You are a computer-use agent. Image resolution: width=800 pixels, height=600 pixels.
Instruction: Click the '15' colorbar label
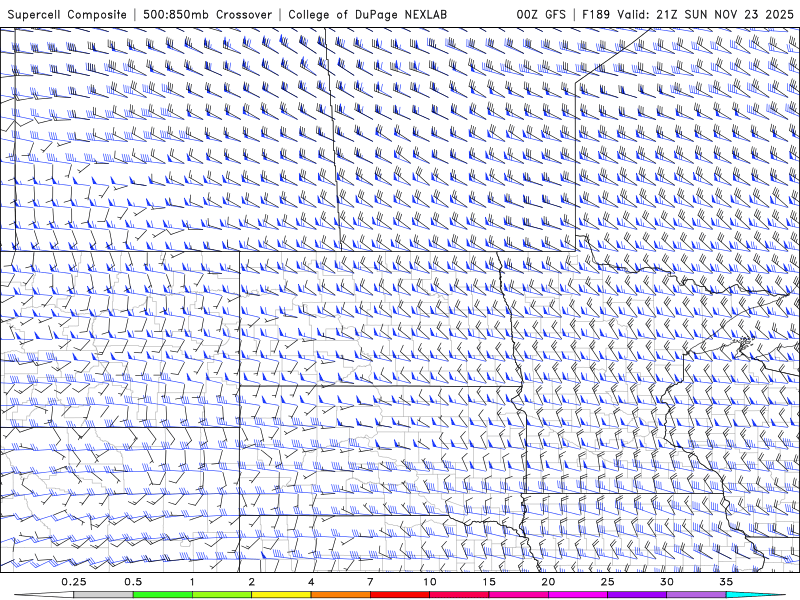point(489,582)
